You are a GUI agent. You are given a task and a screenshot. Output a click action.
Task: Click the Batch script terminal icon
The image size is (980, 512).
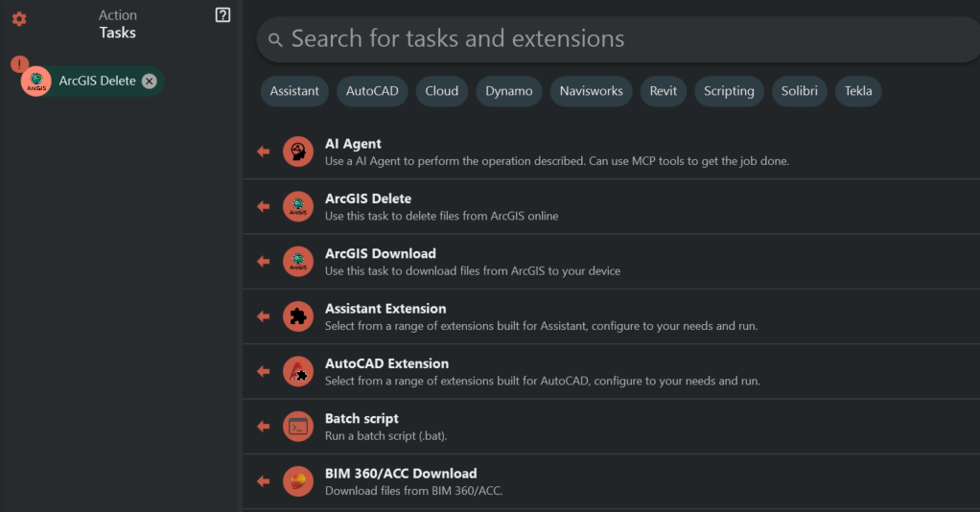click(x=298, y=427)
